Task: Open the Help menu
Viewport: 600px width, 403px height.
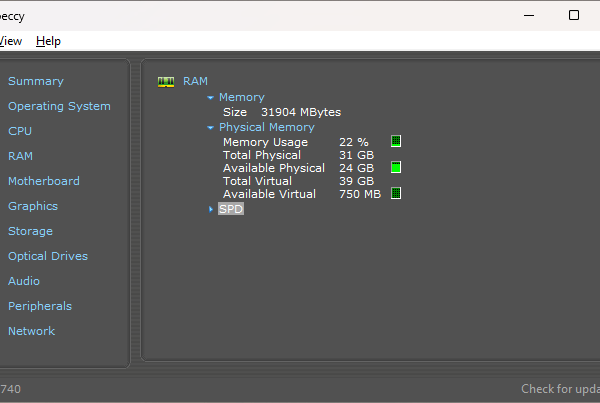Action: [48, 41]
